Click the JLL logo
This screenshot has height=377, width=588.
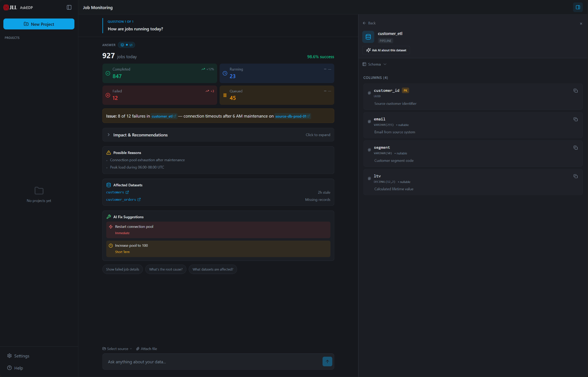[10, 7]
